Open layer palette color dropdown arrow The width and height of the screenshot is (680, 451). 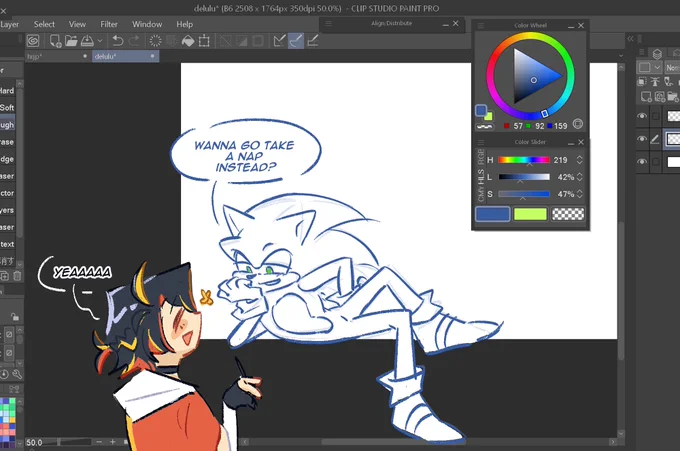(657, 68)
